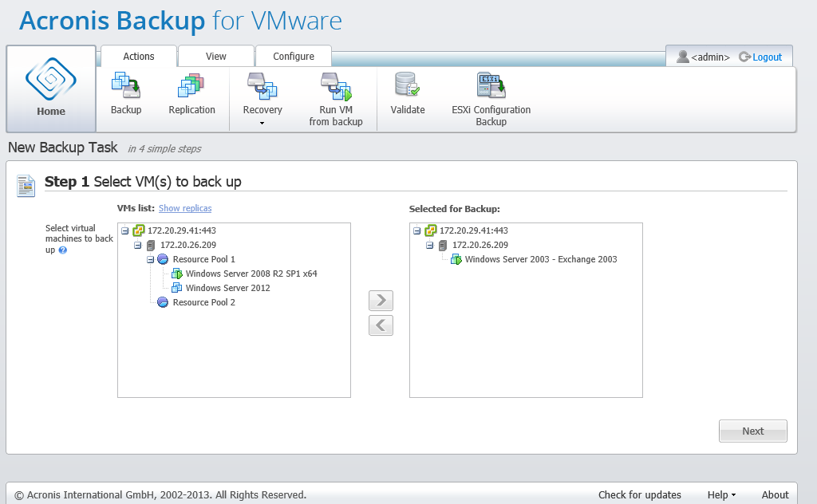Image resolution: width=817 pixels, height=504 pixels.
Task: Add selected VM with right arrow button
Action: [x=381, y=301]
